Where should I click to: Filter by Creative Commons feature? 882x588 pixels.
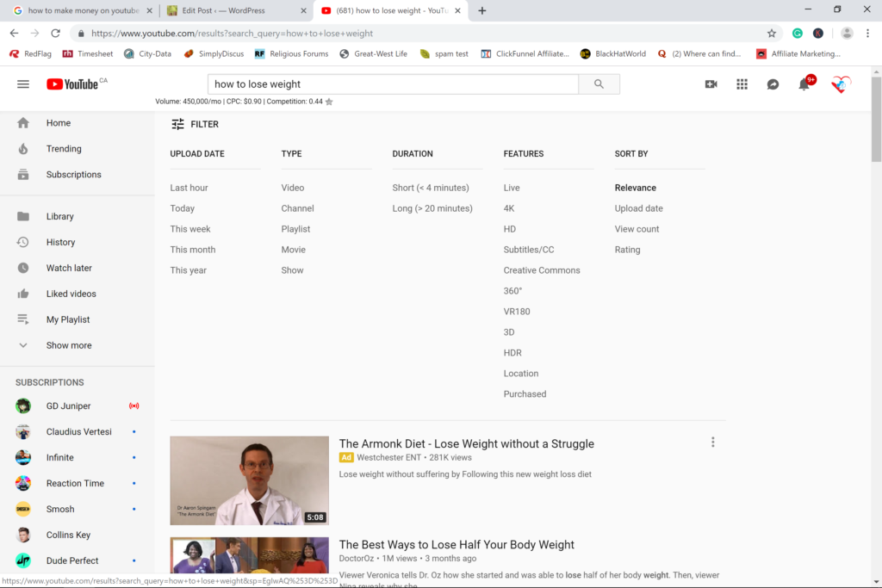click(x=542, y=270)
